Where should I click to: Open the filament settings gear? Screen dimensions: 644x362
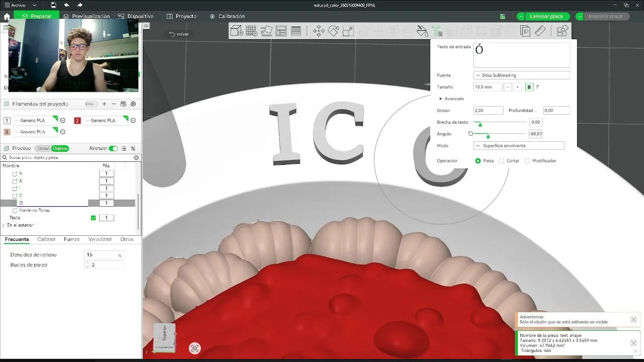[133, 104]
